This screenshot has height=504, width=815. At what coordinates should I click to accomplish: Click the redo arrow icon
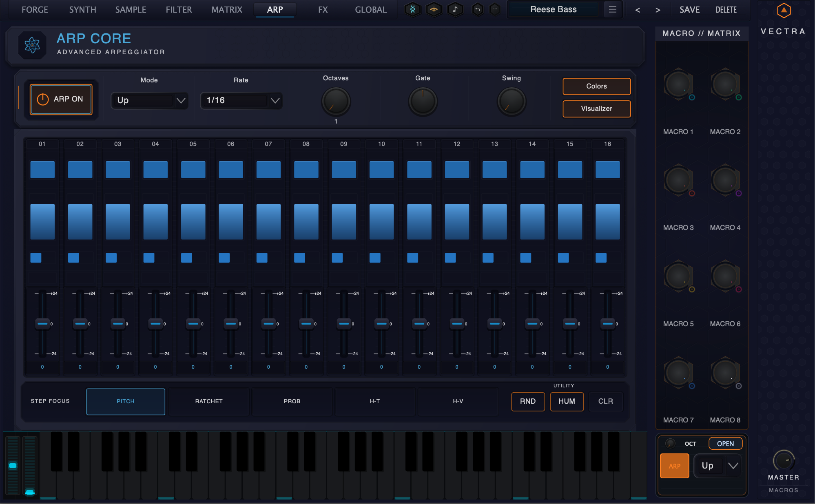(x=495, y=9)
